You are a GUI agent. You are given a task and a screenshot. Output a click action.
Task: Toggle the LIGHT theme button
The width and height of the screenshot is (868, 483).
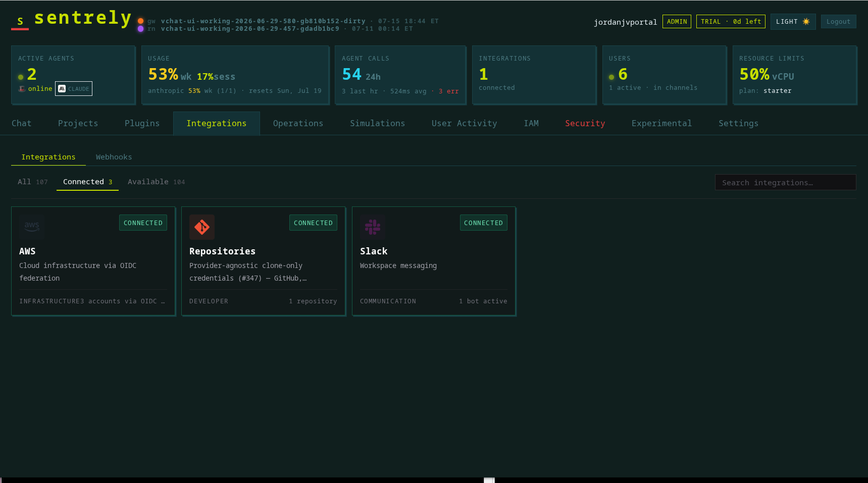coord(793,22)
